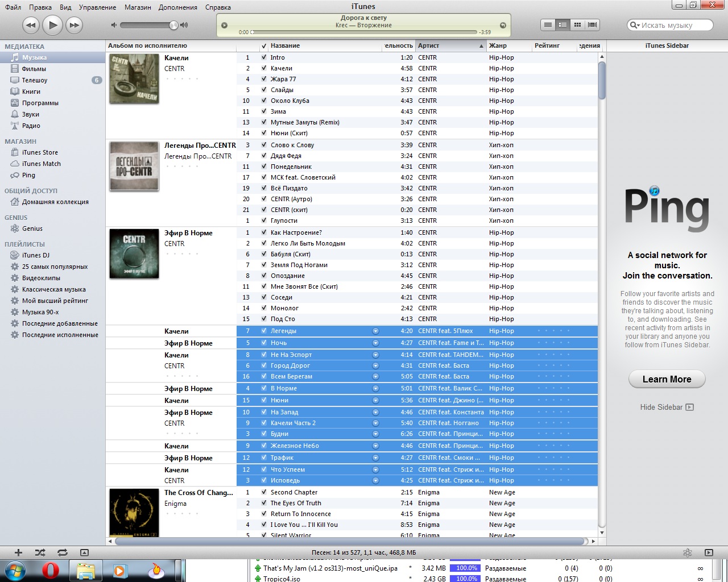728x582 pixels.
Task: Switch to album list view
Action: [x=562, y=25]
